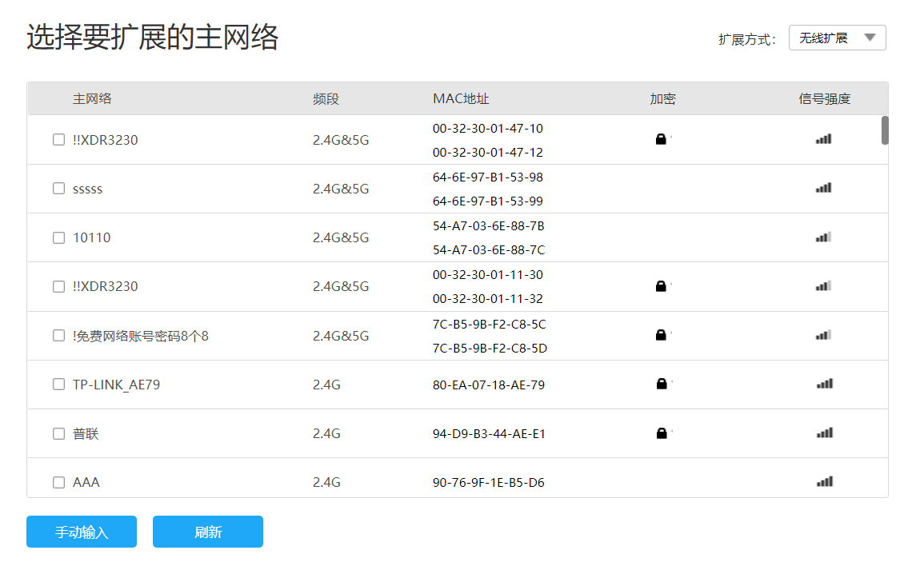This screenshot has height=570, width=924.
Task: Click the network list scrollbar thumb
Action: (x=885, y=130)
